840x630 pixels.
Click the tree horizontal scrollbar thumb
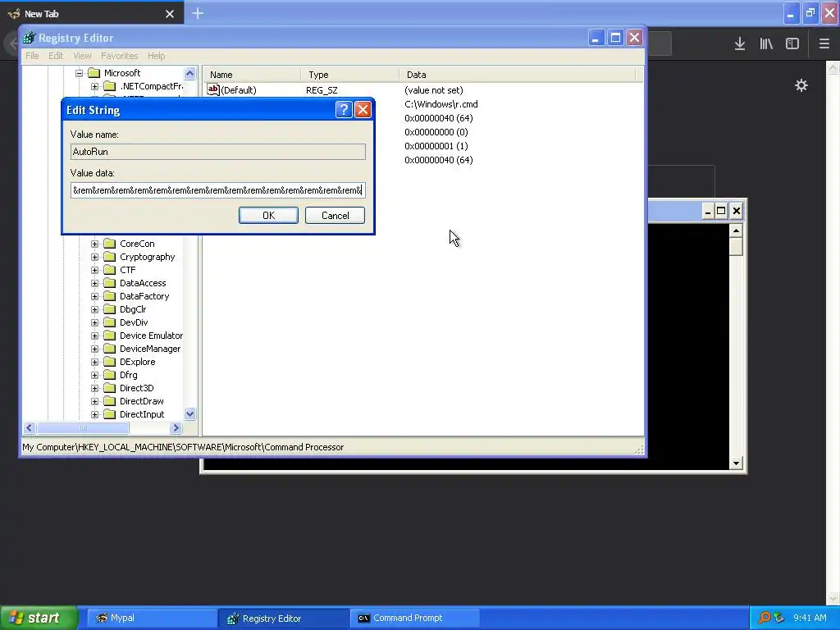83,428
